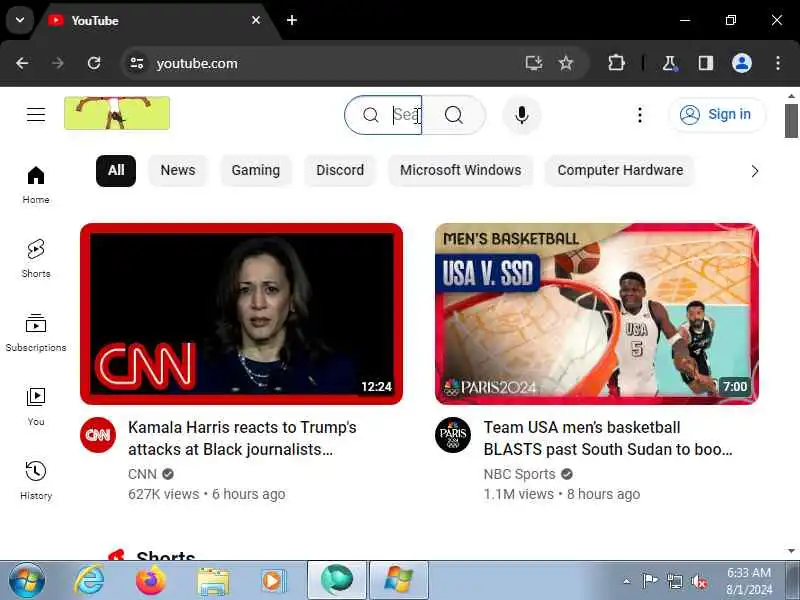Show more filter chips with right arrow
This screenshot has height=600, width=800.
tap(755, 171)
